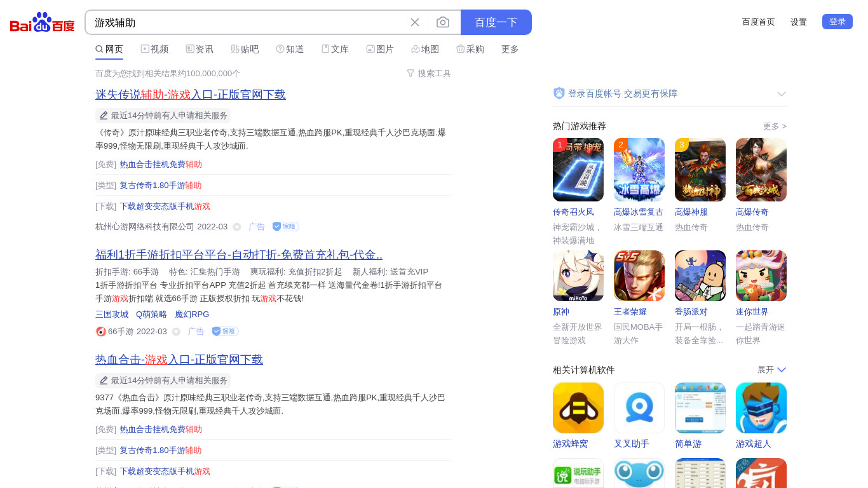The width and height of the screenshot is (868, 488).
Task: Expand arrow beside 66手游 2022-03
Action: point(176,332)
